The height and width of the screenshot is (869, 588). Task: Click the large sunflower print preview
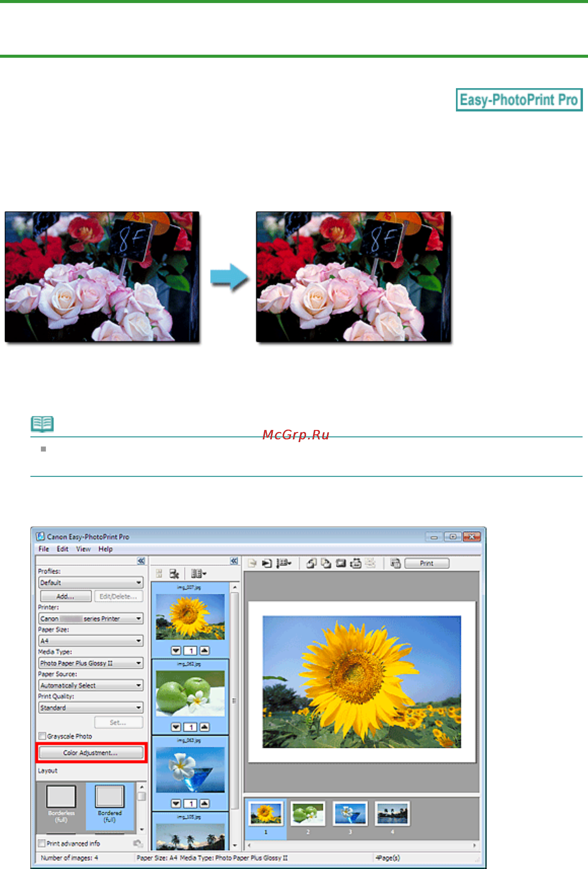point(362,682)
